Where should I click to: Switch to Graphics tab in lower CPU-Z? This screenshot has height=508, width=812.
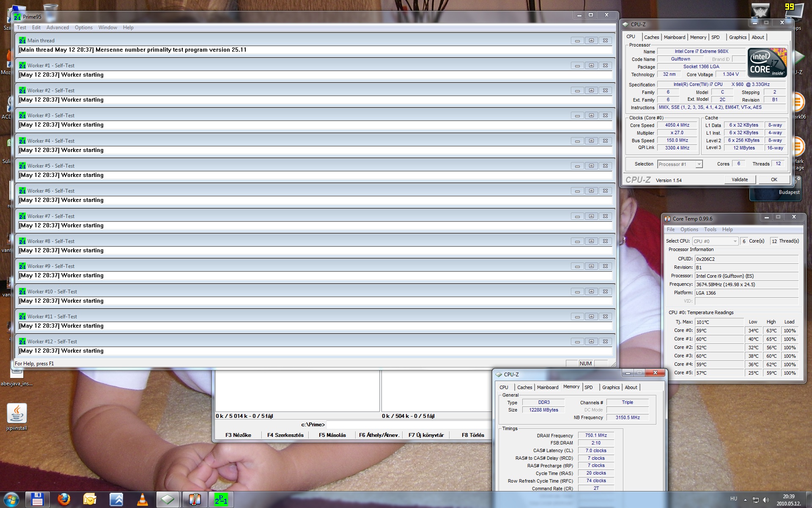[x=611, y=387]
